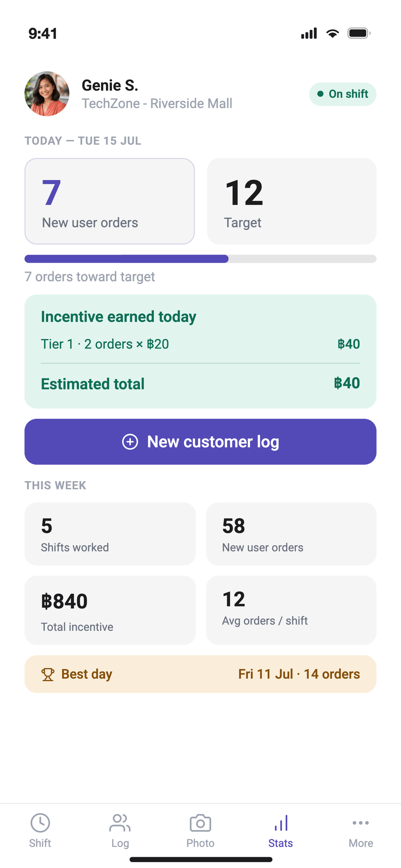
Task: Select the Stats bar chart icon
Action: point(281,823)
